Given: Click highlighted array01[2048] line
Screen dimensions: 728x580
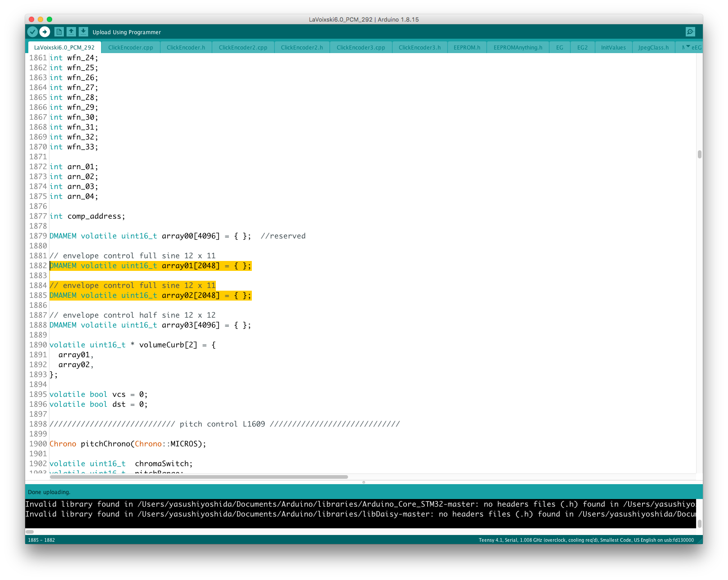Looking at the screenshot, I should tap(150, 266).
